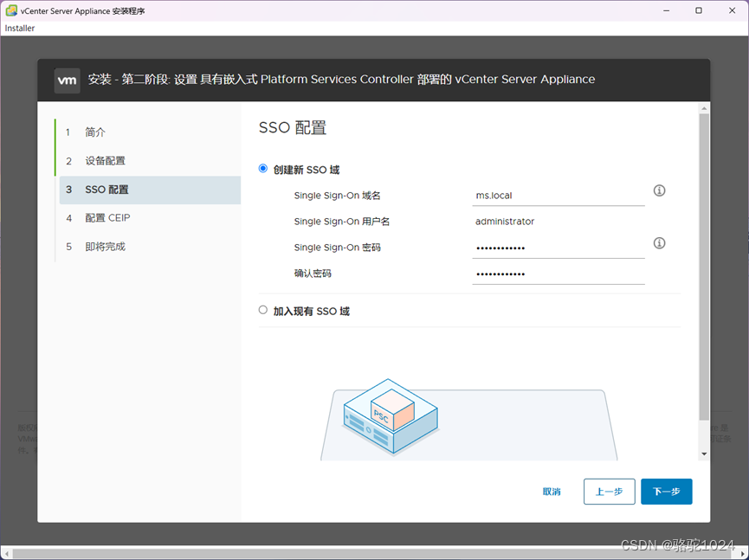Click the vCenter installer title bar icon
The image size is (749, 560).
pyautogui.click(x=11, y=10)
